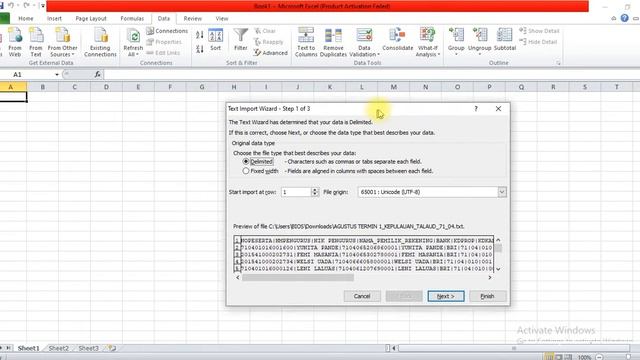Click preview horizontal scrollbar thumb
Screen dimensions: 640x360
point(298,278)
